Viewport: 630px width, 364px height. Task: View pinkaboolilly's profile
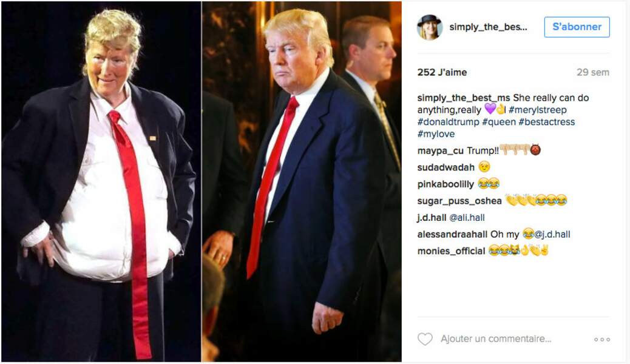445,184
